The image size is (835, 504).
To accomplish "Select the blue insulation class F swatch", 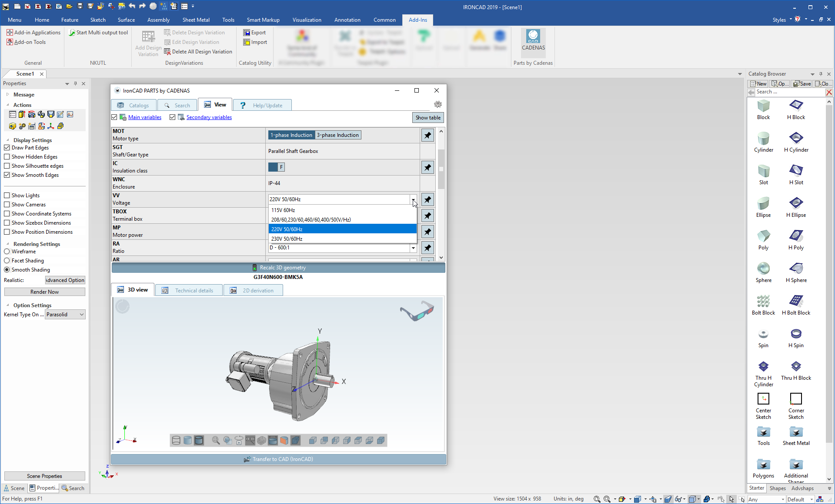I will click(x=273, y=167).
